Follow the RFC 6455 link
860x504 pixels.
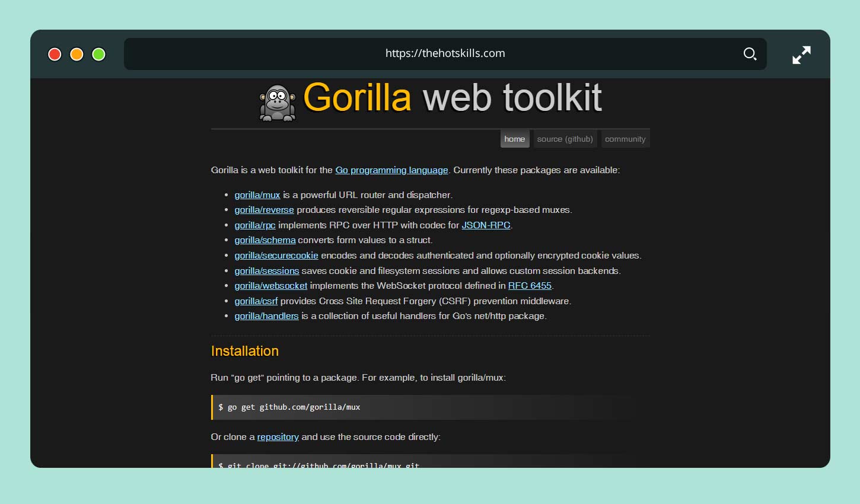(530, 286)
